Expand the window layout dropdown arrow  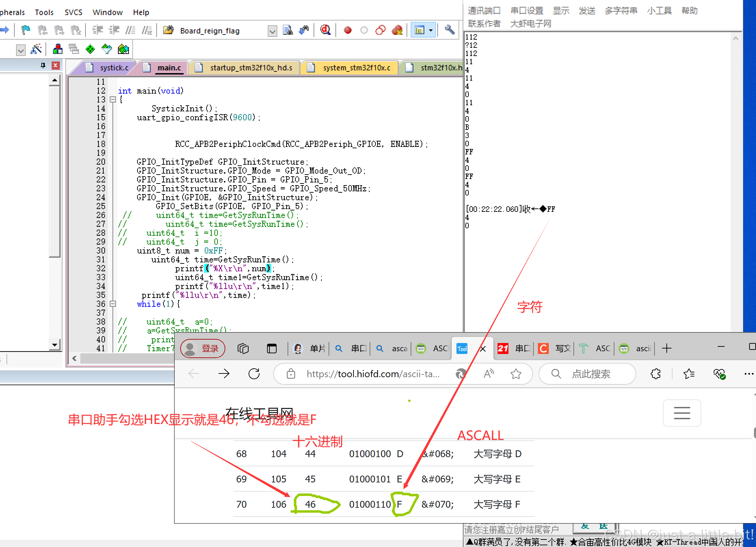[431, 30]
